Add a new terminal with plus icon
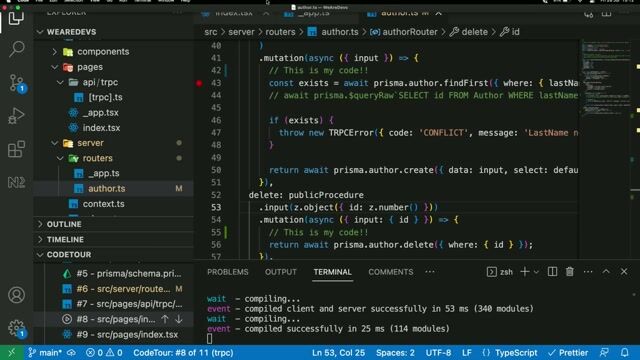640x360 pixels. [x=525, y=272]
